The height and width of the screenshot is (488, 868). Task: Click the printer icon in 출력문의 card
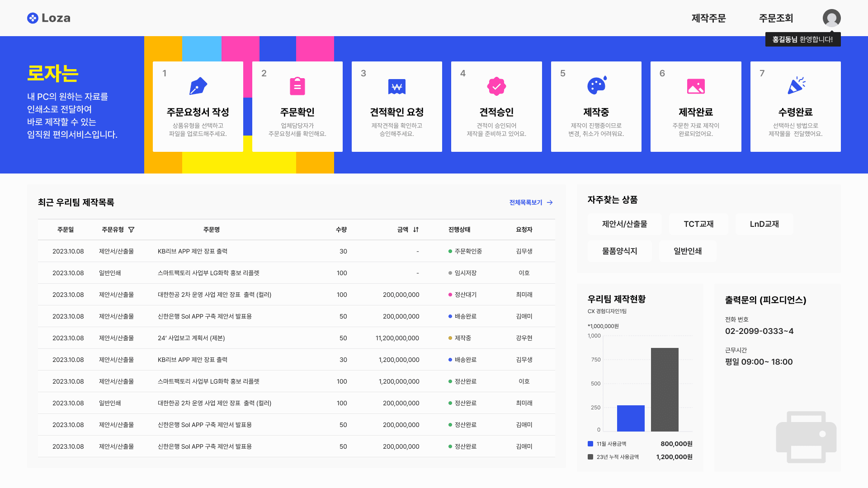[x=806, y=437]
